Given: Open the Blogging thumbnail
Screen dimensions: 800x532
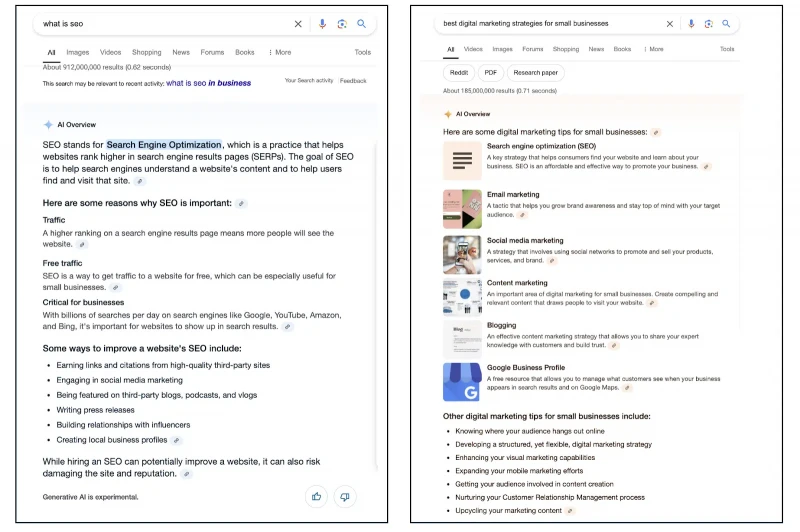Looking at the screenshot, I should click(x=462, y=340).
